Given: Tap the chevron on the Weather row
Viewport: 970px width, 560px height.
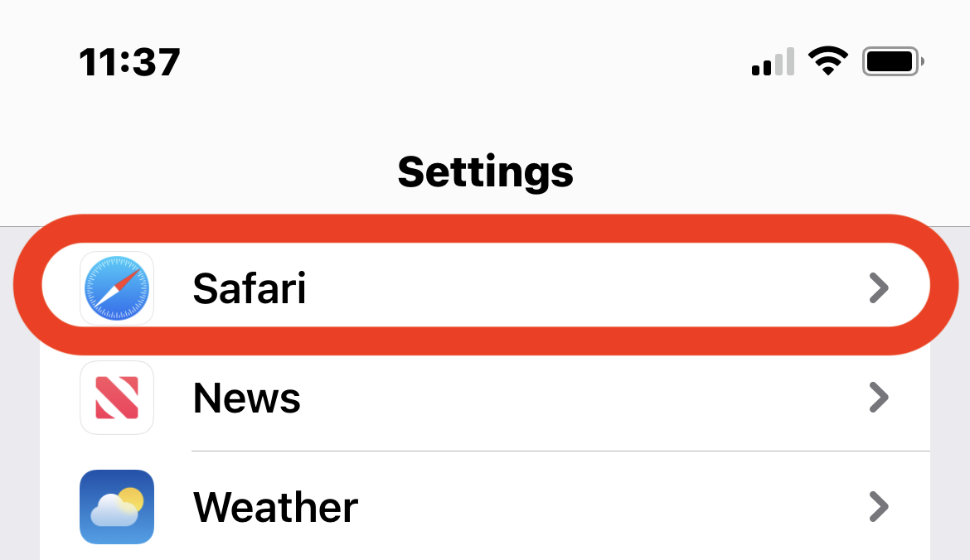Looking at the screenshot, I should tap(878, 506).
